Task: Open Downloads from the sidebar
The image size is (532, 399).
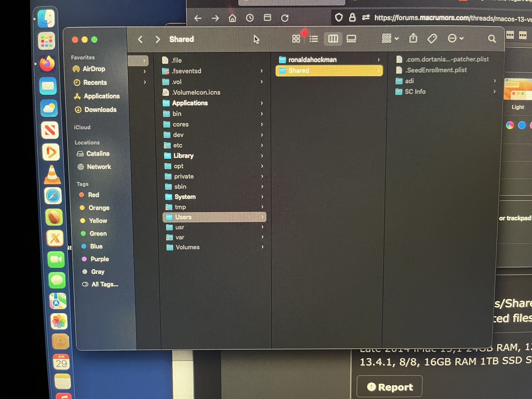Action: click(x=100, y=110)
